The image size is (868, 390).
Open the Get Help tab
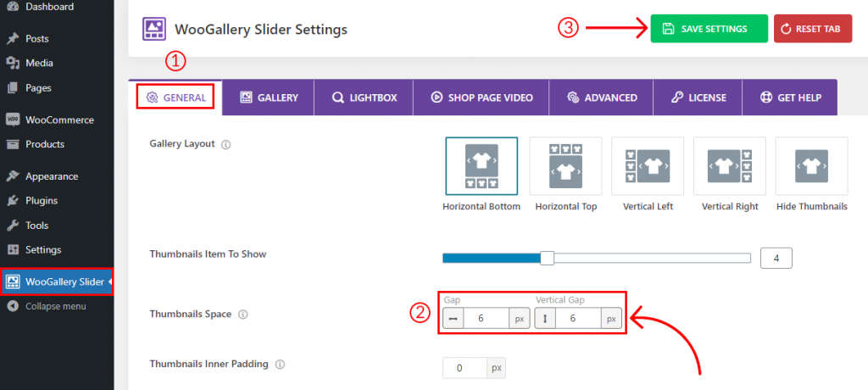click(x=790, y=97)
